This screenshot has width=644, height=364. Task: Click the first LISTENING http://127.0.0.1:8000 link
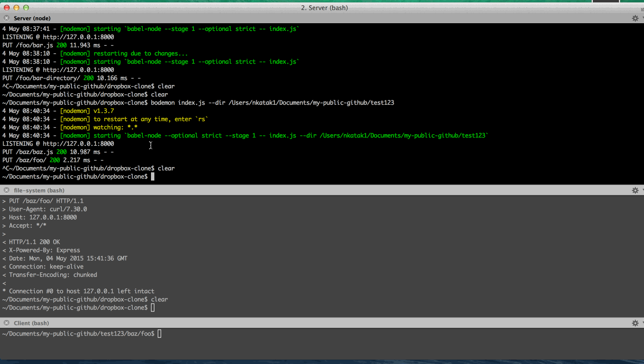coord(58,37)
